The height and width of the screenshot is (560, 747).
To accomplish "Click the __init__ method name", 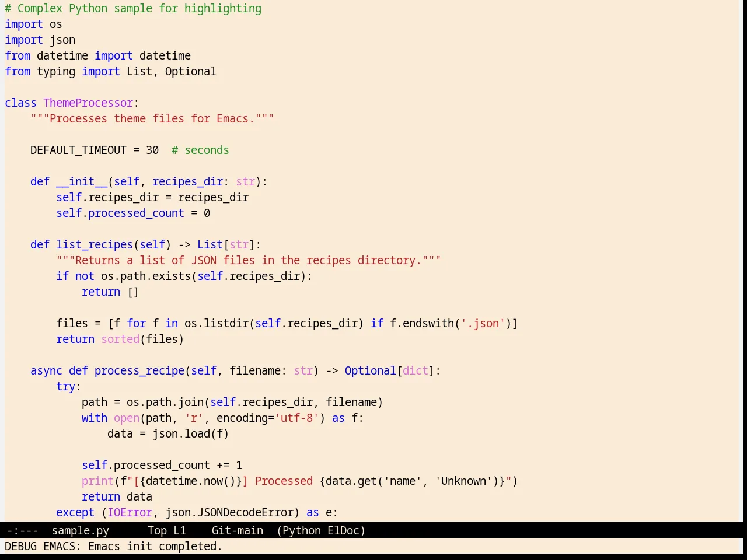I will coord(82,181).
